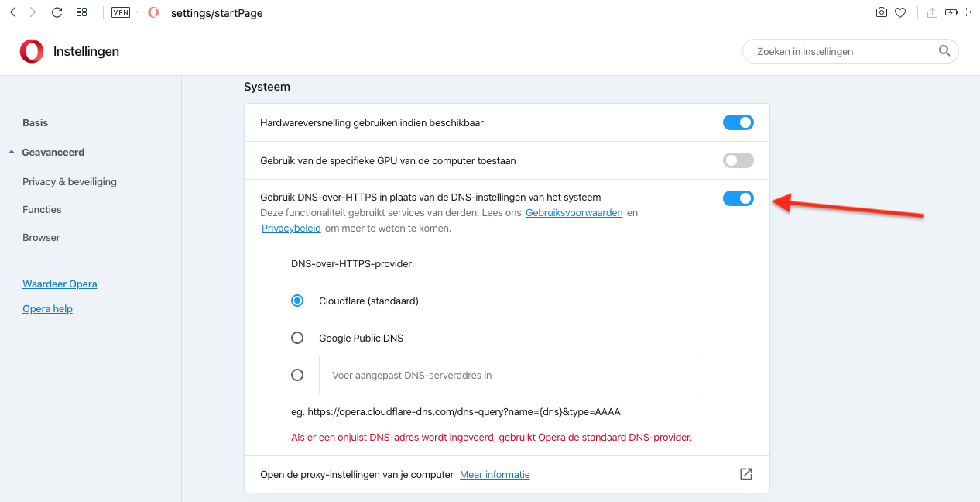980x502 pixels.
Task: Click the snapshot camera icon
Action: 881,12
